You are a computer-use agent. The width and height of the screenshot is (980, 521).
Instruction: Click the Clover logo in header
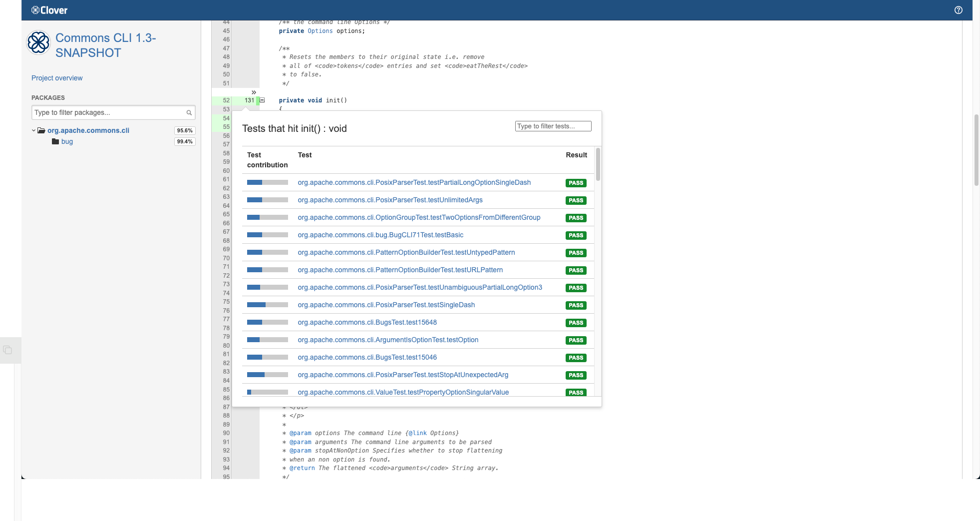(49, 10)
